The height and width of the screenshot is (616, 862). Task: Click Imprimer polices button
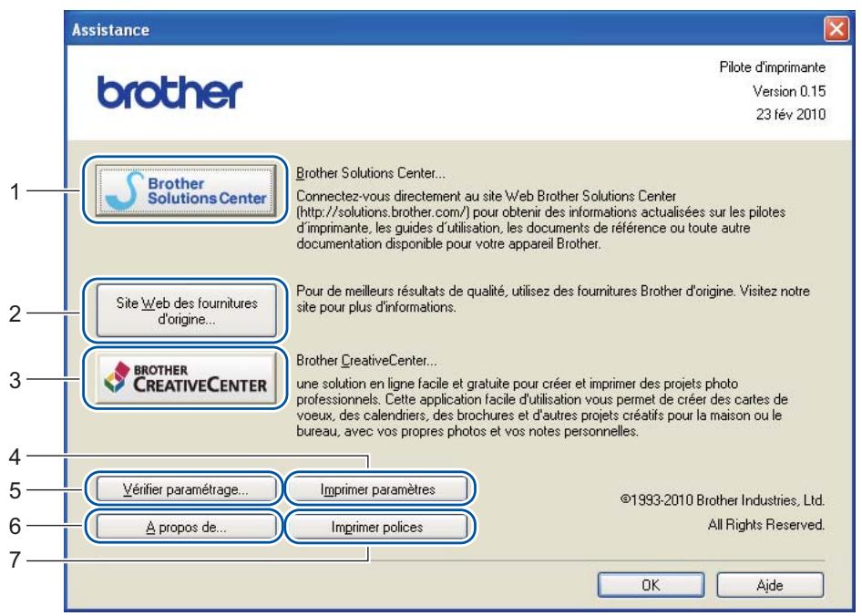[x=378, y=527]
